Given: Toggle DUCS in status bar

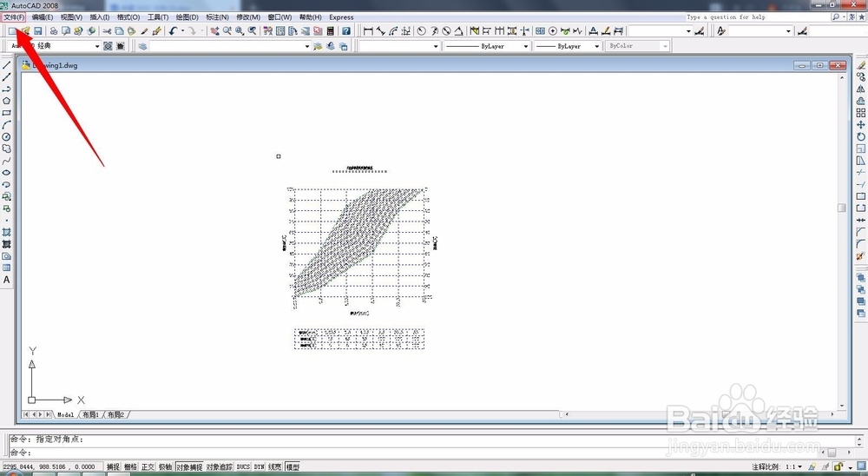Looking at the screenshot, I should pos(243,467).
